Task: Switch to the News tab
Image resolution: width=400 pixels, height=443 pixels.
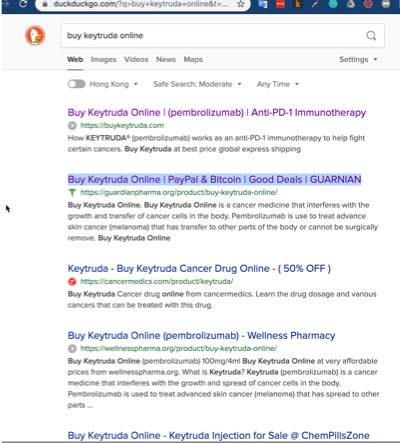Action: click(166, 59)
